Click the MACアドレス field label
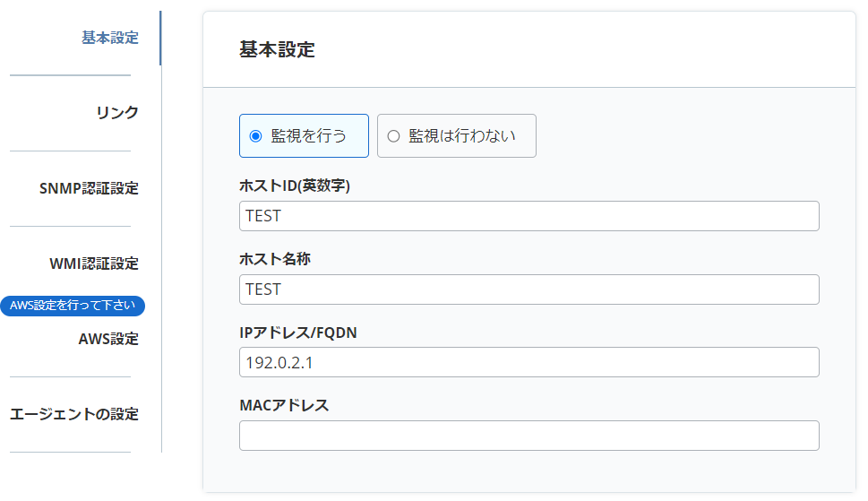Viewport: 868px width, 501px height. [284, 405]
